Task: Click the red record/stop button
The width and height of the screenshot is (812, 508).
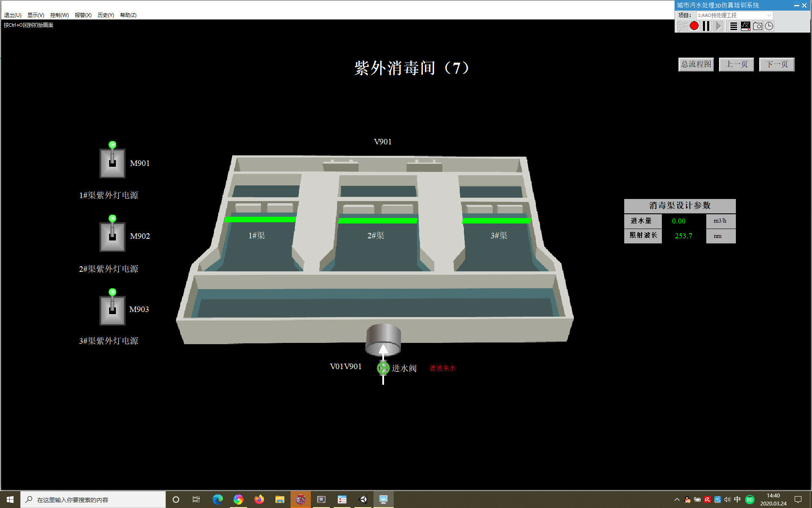Action: click(x=694, y=26)
